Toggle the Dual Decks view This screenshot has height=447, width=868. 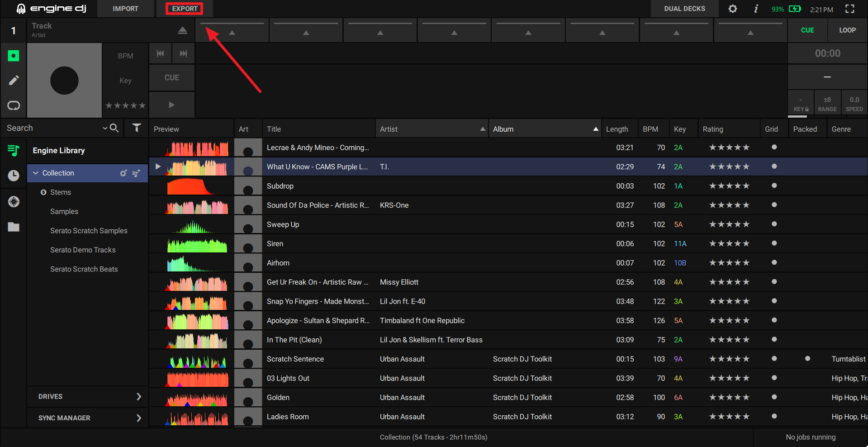pyautogui.click(x=684, y=9)
